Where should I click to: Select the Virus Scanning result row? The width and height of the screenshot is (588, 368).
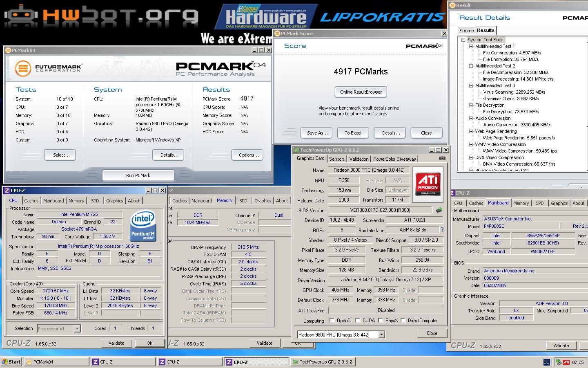tap(514, 92)
